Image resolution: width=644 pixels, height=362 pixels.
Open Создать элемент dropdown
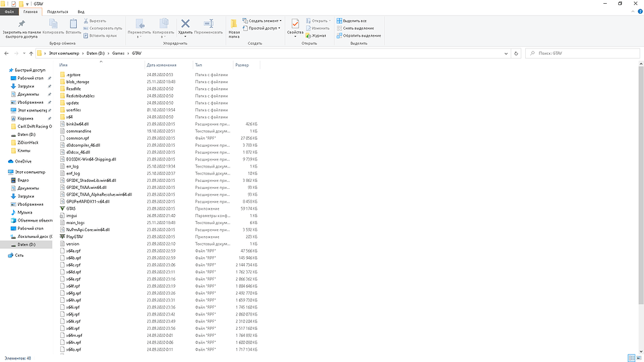(262, 21)
